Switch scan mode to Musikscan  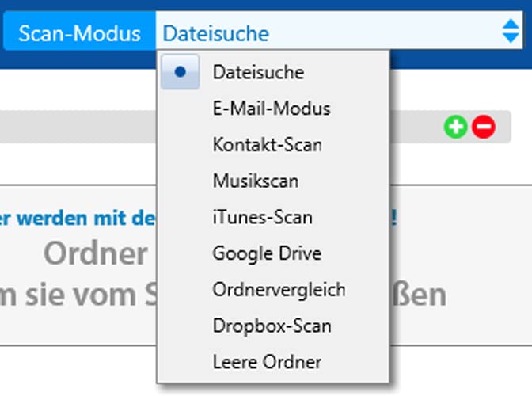[x=255, y=181]
